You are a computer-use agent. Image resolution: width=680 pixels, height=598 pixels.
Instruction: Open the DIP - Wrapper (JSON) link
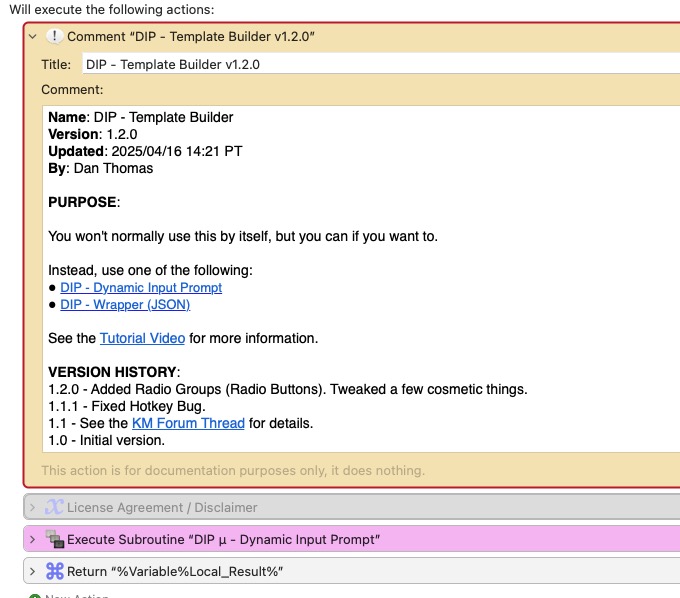[125, 304]
